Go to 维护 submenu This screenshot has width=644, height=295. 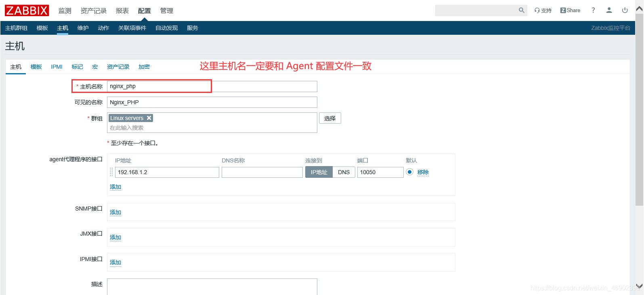pos(83,28)
